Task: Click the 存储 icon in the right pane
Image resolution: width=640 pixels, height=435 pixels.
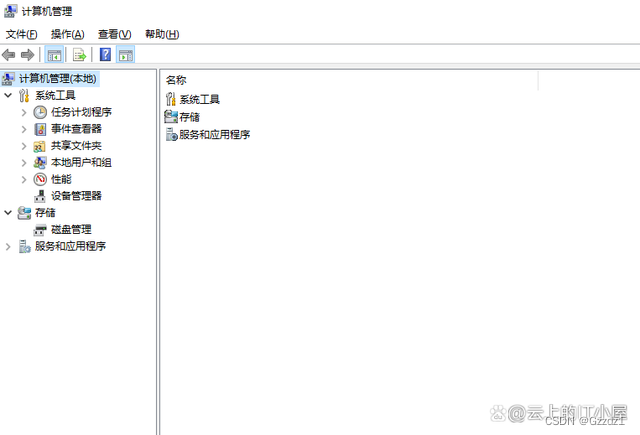Action: [171, 117]
